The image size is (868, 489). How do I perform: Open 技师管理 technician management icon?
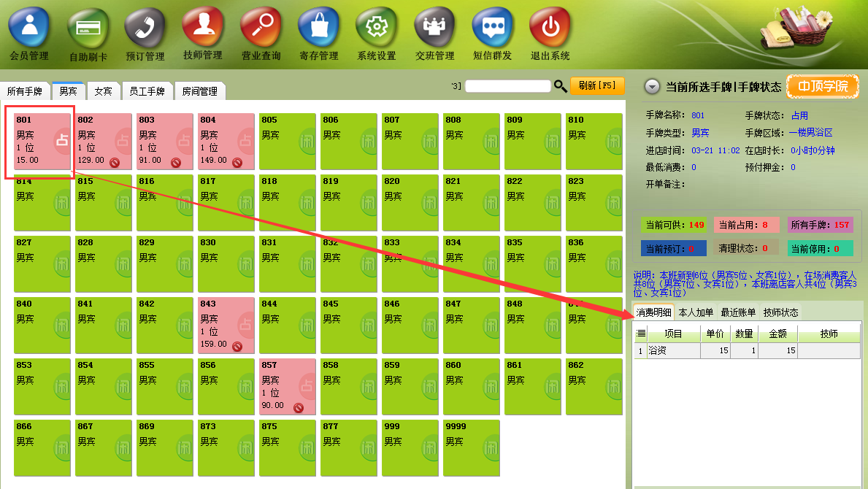[x=203, y=27]
